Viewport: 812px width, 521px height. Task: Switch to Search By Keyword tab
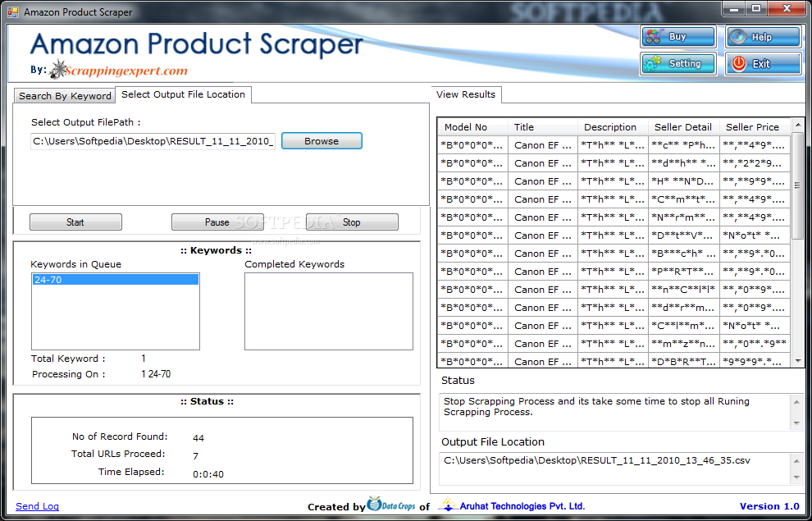(65, 96)
